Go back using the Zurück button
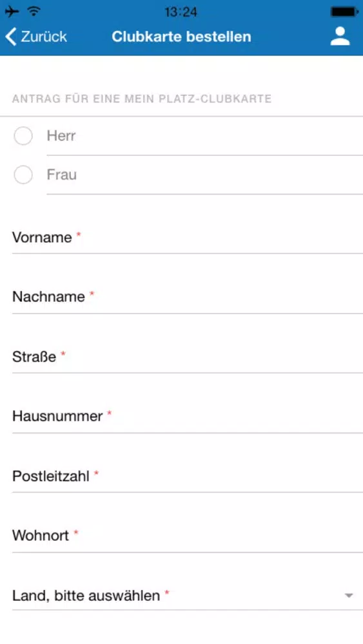This screenshot has width=363, height=644. [x=35, y=37]
